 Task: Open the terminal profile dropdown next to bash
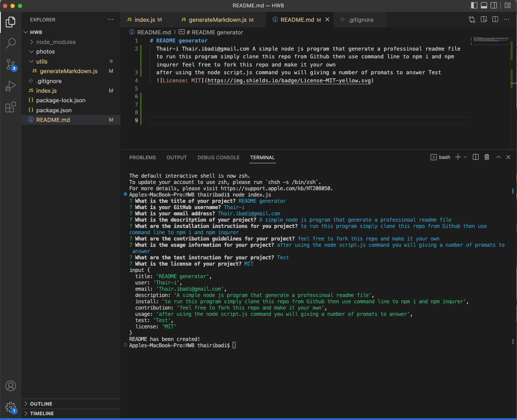point(465,157)
